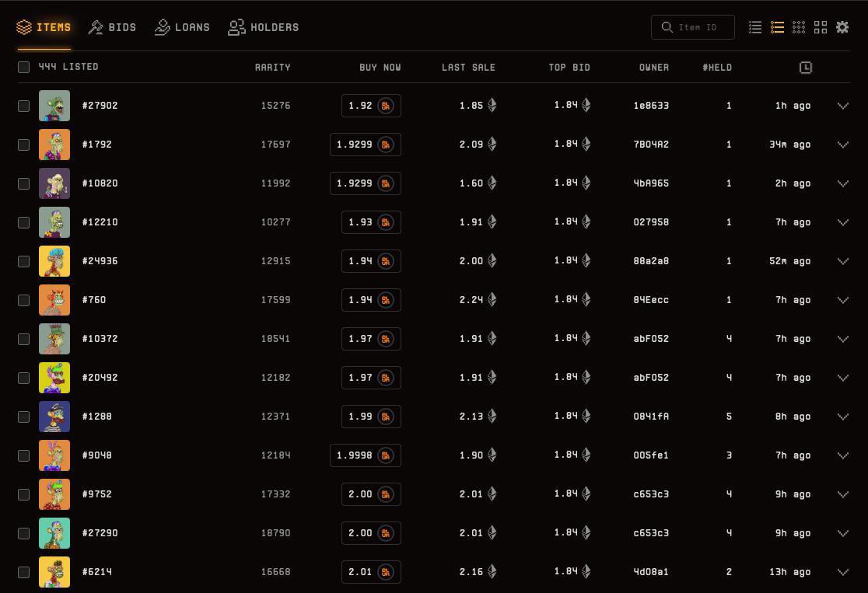Open owner 7B04A2 profile
This screenshot has width=868, height=593.
click(651, 145)
